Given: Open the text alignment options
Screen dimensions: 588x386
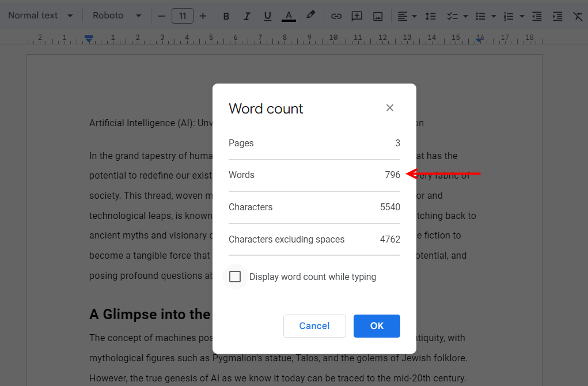Looking at the screenshot, I should pos(403,16).
